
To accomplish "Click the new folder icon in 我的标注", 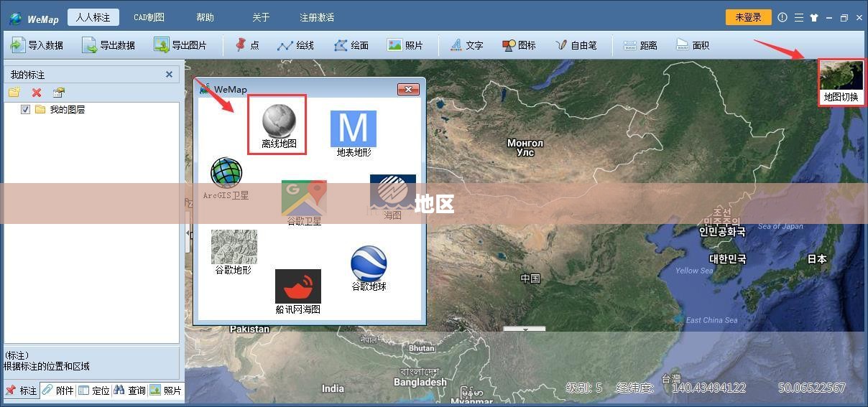I will [14, 93].
